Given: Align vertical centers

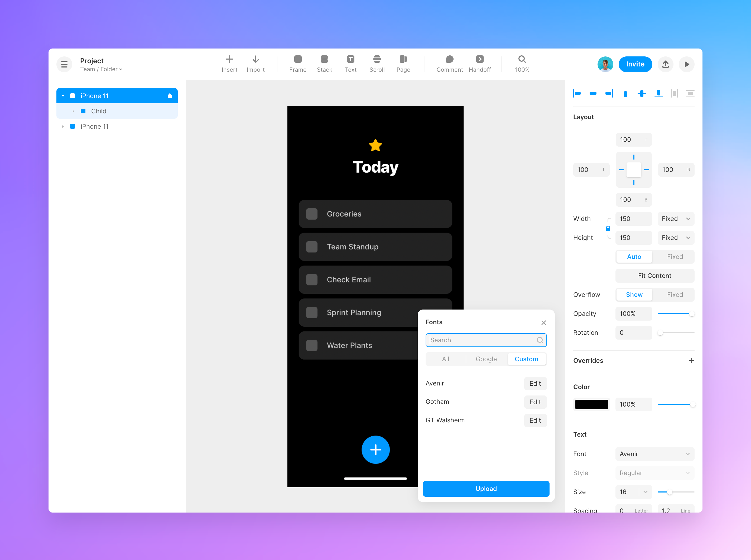Looking at the screenshot, I should [642, 94].
